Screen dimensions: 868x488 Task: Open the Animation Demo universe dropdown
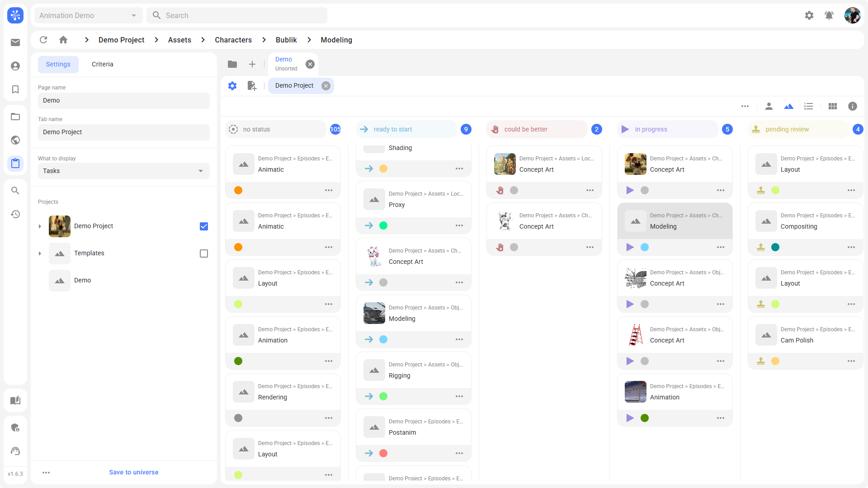coord(88,15)
